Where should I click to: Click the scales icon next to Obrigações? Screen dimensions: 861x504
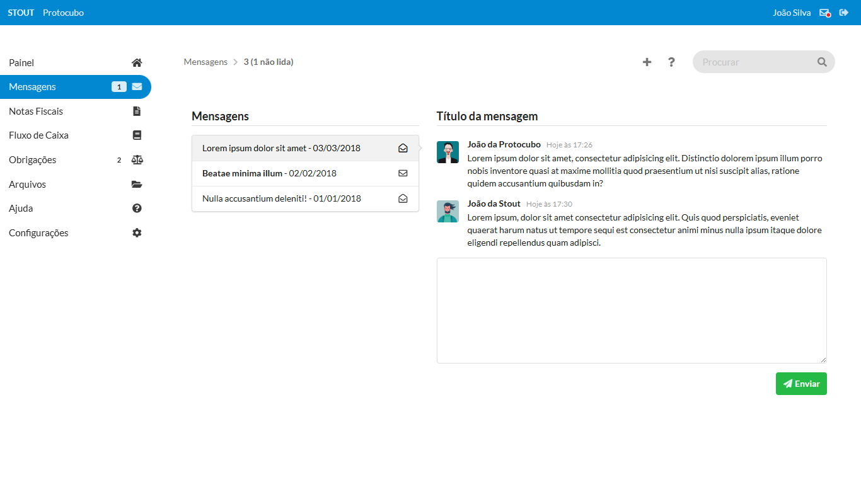(137, 160)
